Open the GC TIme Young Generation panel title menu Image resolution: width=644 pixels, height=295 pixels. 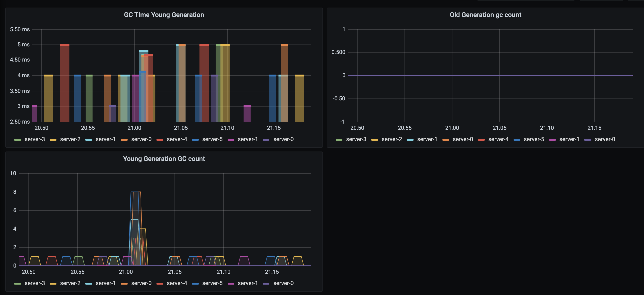tap(164, 15)
